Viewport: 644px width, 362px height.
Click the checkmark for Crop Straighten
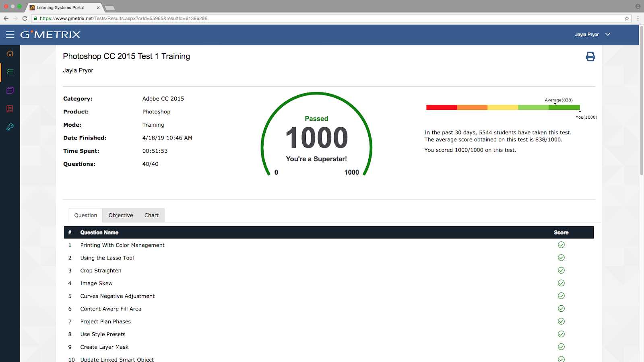[561, 270]
